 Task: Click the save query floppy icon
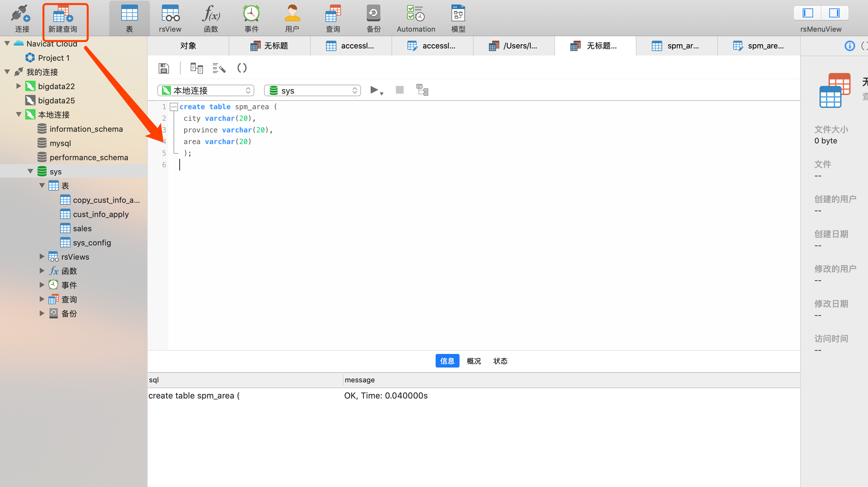tap(164, 68)
